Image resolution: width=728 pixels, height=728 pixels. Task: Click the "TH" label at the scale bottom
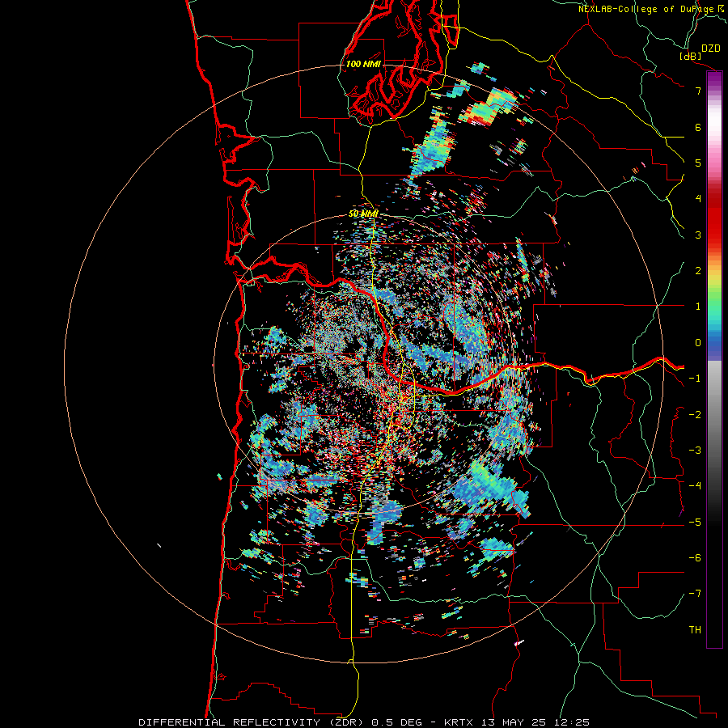tap(695, 630)
